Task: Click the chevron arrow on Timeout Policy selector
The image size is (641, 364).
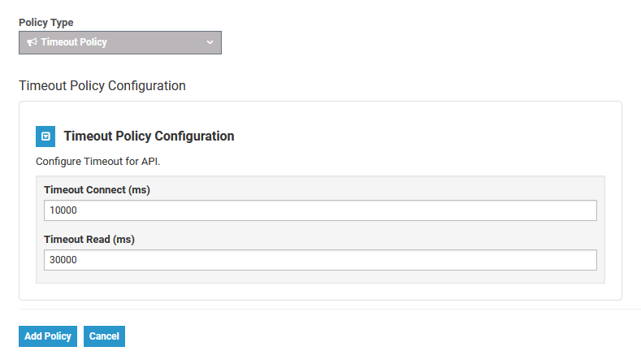Action: pos(210,42)
